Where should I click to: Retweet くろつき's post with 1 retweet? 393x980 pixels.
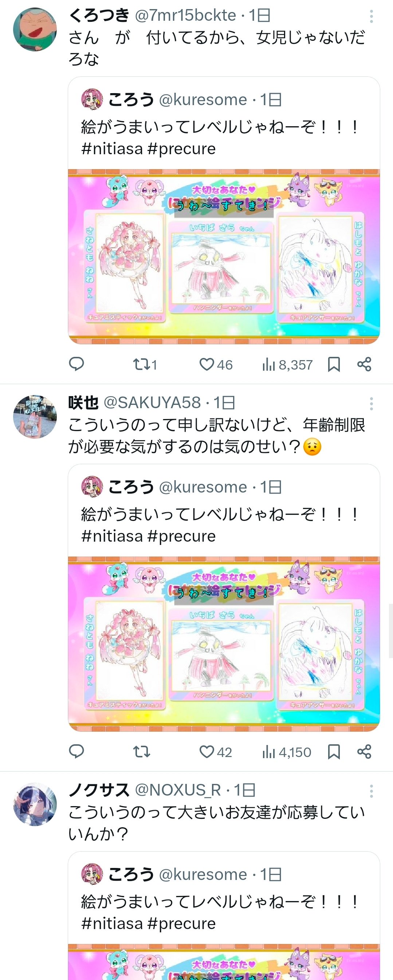tap(145, 364)
